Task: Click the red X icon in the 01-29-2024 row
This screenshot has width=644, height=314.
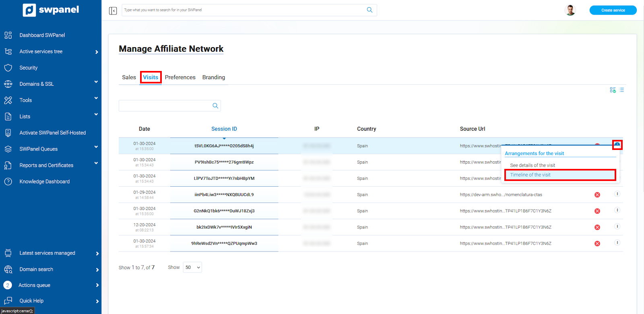Action: [597, 195]
